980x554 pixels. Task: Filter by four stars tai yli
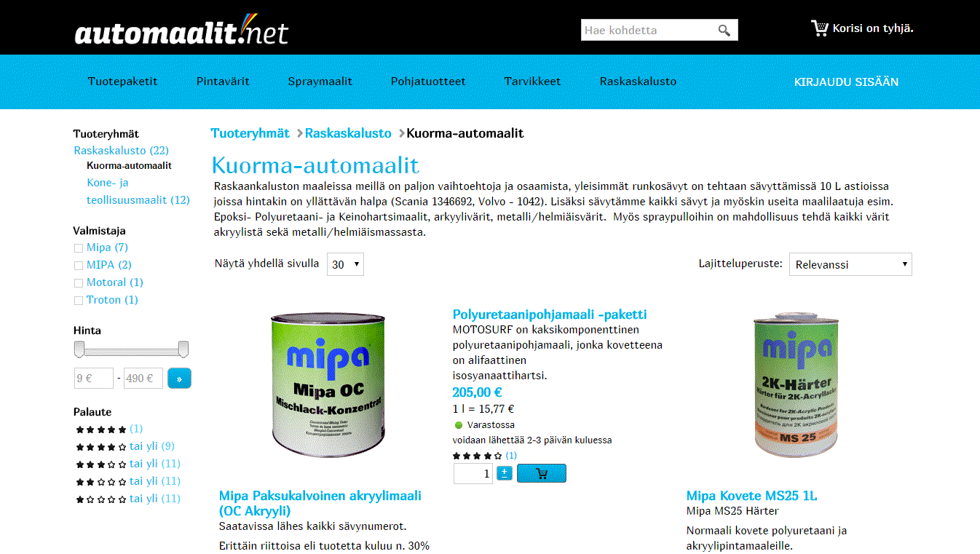pyautogui.click(x=125, y=446)
